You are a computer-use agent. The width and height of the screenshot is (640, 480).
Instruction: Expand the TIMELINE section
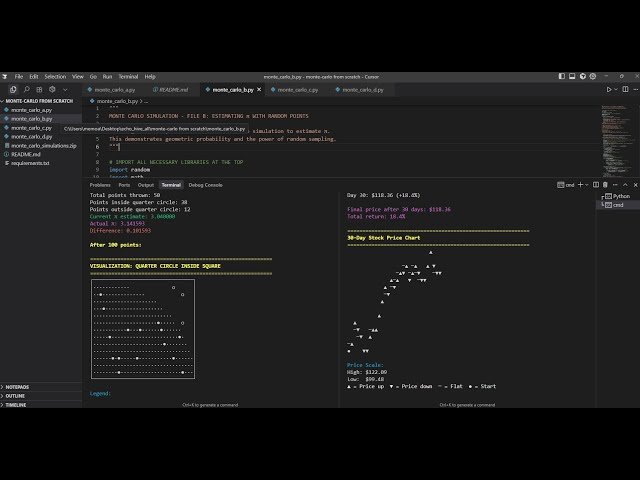pos(16,405)
